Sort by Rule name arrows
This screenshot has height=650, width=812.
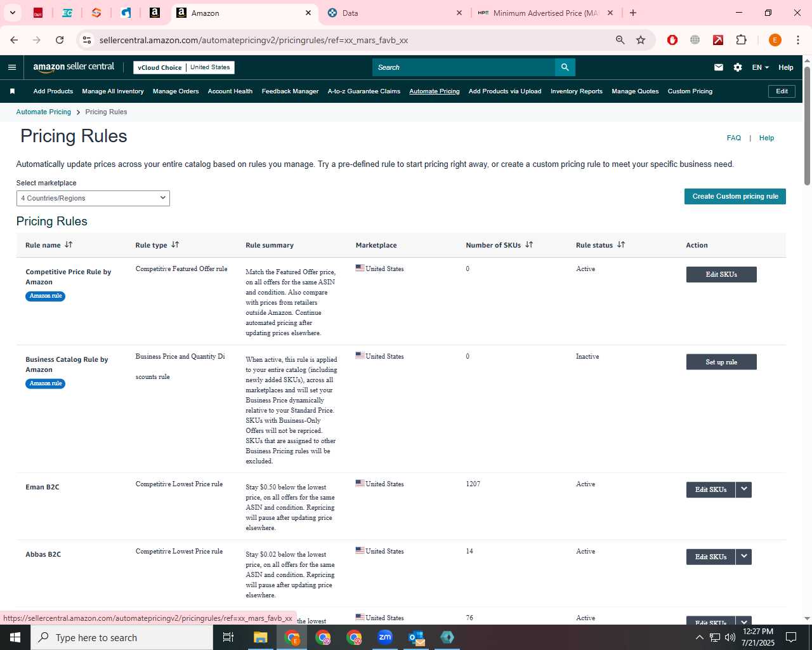(69, 244)
